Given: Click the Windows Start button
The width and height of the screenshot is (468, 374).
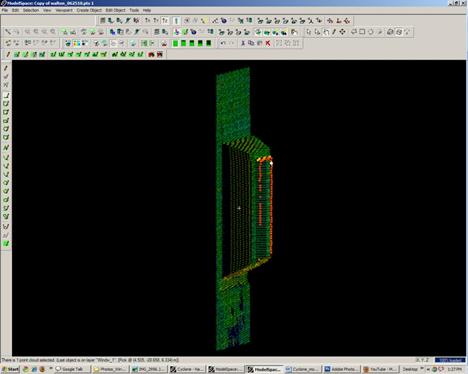Looking at the screenshot, I should click(10, 369).
